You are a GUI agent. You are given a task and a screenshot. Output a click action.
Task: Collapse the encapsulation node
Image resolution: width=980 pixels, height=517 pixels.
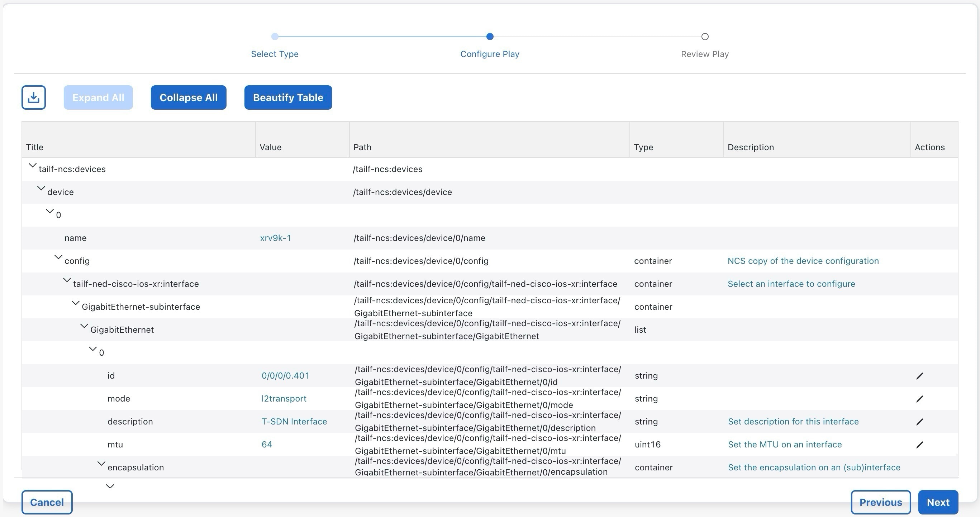click(101, 463)
